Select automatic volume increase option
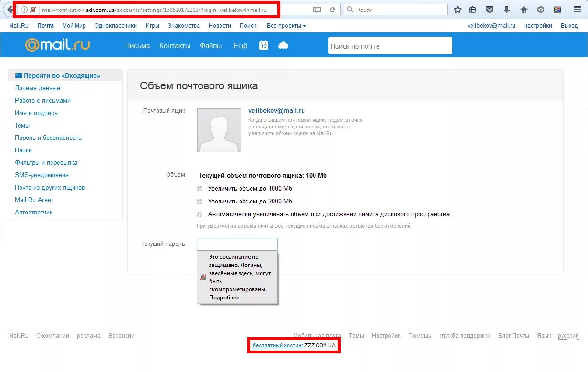Image resolution: width=588 pixels, height=372 pixels. (199, 214)
